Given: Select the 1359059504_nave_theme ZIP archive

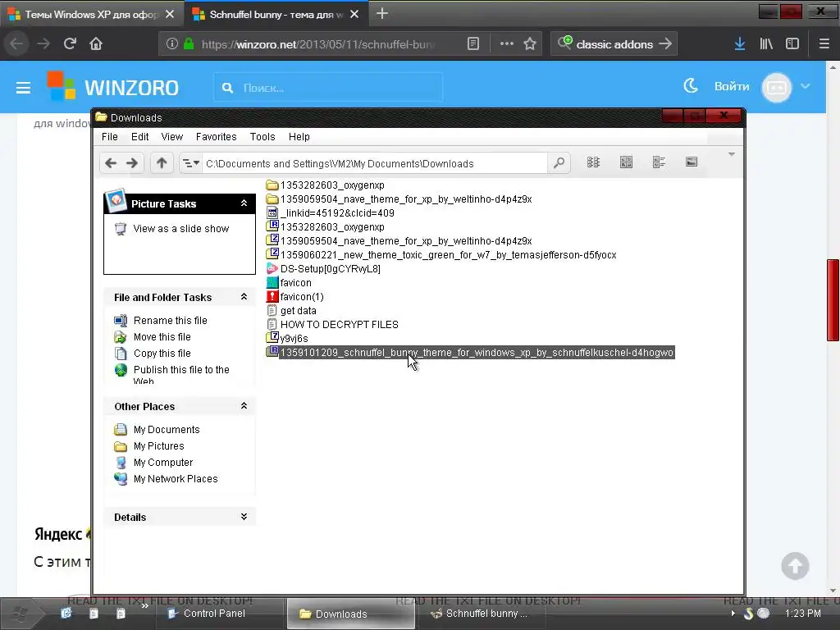Looking at the screenshot, I should click(x=399, y=241).
